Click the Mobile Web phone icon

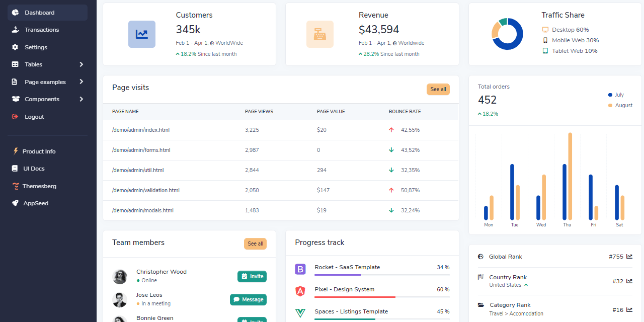[545, 40]
